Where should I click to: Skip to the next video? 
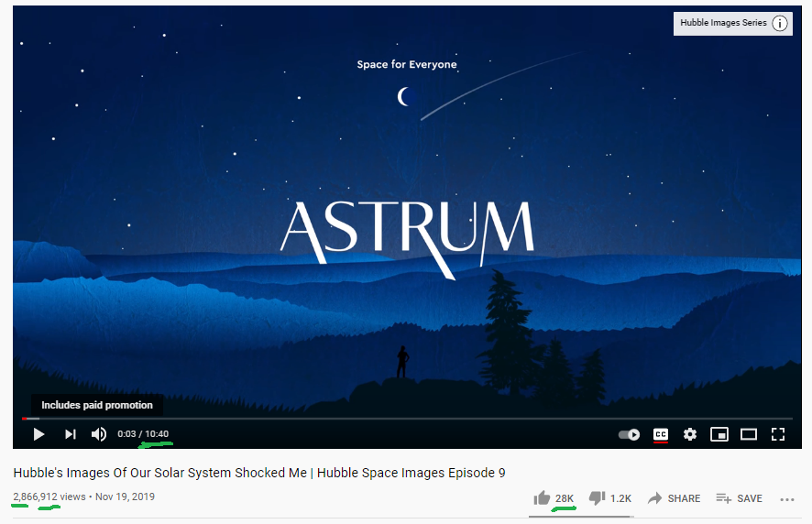(x=71, y=434)
